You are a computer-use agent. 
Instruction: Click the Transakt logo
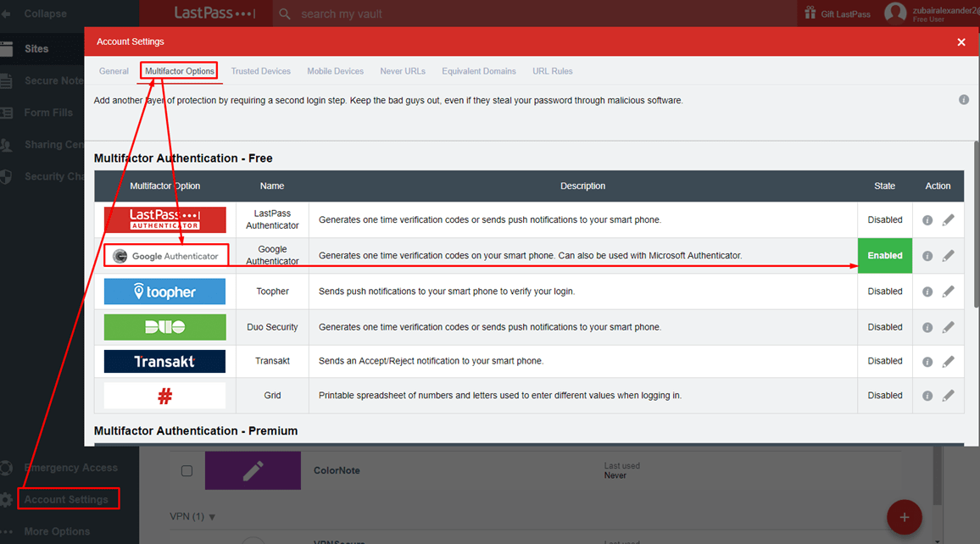(165, 361)
